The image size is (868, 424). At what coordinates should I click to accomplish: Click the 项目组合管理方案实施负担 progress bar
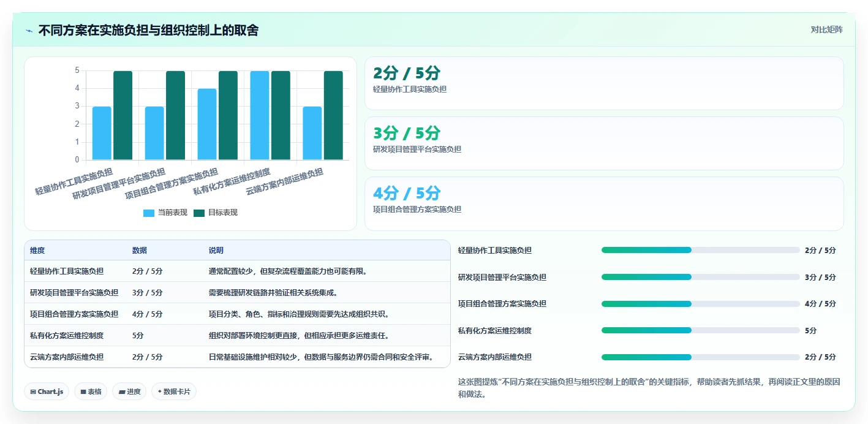(x=701, y=303)
